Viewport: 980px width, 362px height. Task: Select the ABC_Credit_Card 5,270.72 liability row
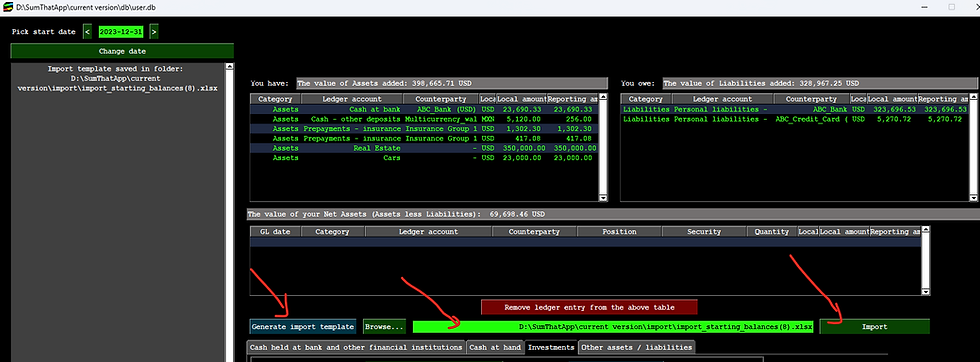pos(794,119)
